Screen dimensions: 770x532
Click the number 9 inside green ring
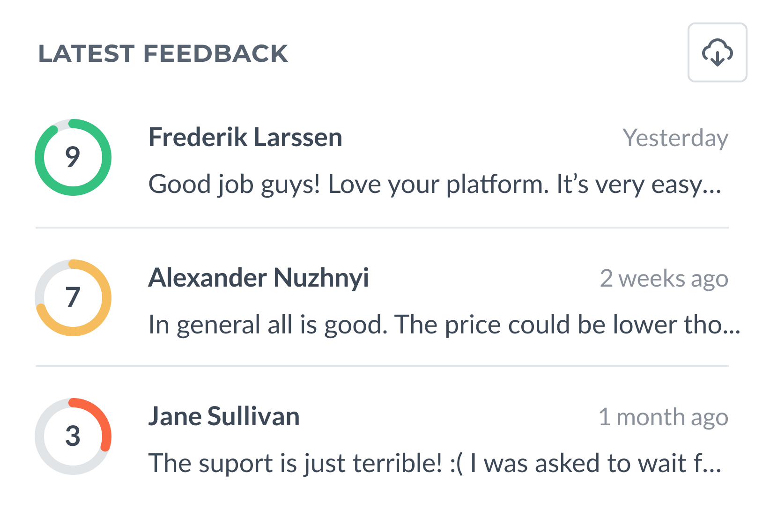[x=73, y=157]
